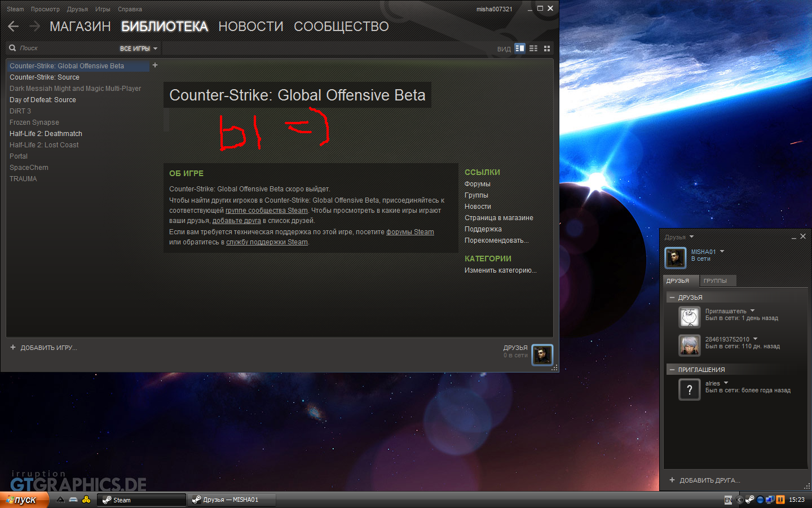This screenshot has height=508, width=812.
Task: Click the plus icon beside Counter-Strike: Global Offensive Beta
Action: coord(155,65)
